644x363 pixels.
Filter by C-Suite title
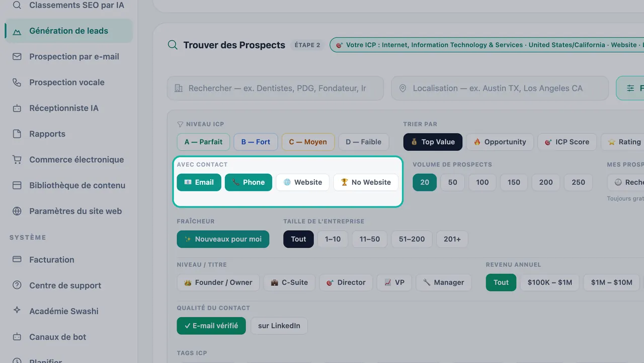point(289,282)
